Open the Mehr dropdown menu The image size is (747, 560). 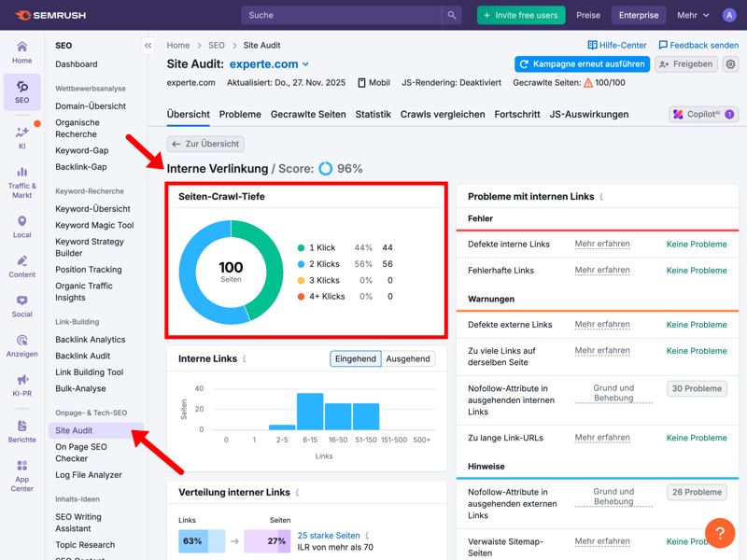click(693, 15)
